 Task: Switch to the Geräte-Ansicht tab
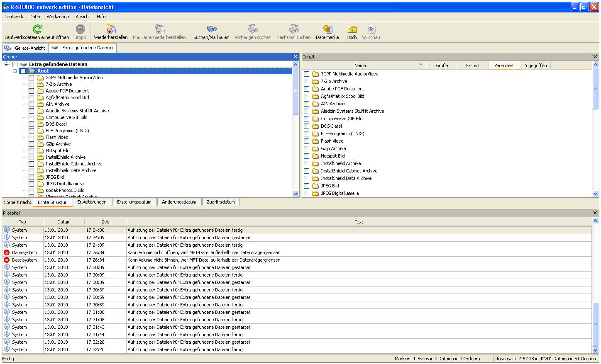pyautogui.click(x=25, y=48)
